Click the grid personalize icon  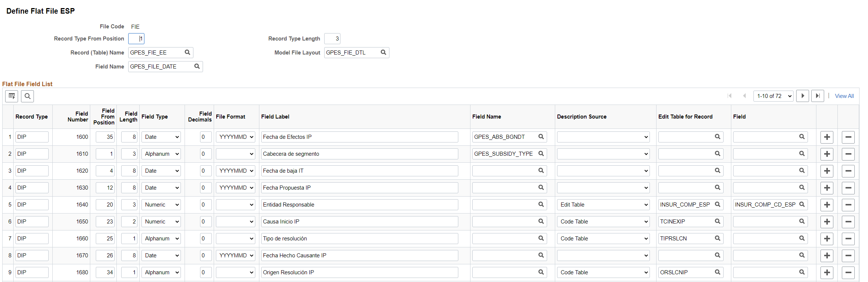click(x=11, y=96)
